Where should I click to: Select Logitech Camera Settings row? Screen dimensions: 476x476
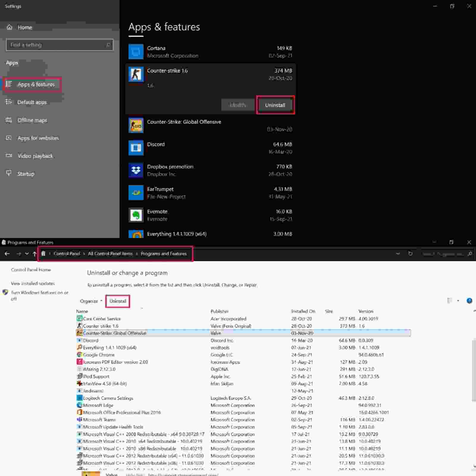pyautogui.click(x=243, y=398)
